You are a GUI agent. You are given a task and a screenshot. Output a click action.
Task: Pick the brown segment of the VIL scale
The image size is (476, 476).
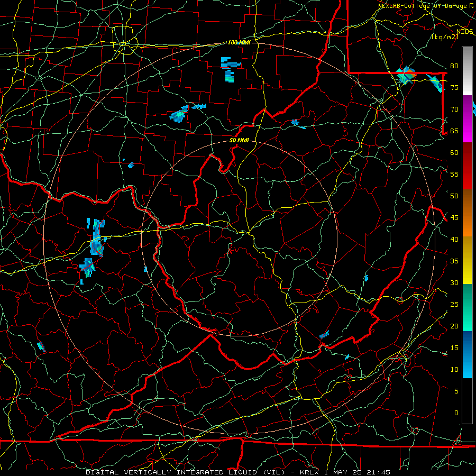[467, 202]
